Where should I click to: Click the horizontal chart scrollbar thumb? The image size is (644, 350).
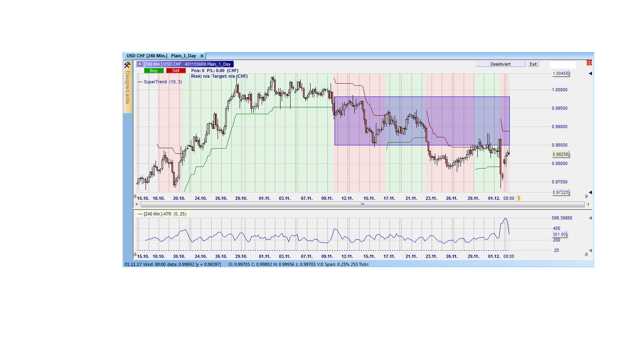coord(363,204)
